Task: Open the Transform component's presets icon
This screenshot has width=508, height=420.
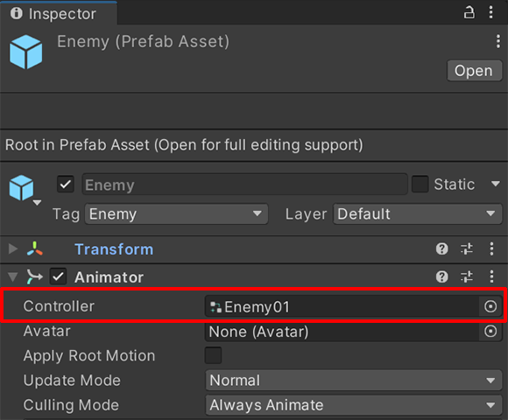Action: coord(467,248)
